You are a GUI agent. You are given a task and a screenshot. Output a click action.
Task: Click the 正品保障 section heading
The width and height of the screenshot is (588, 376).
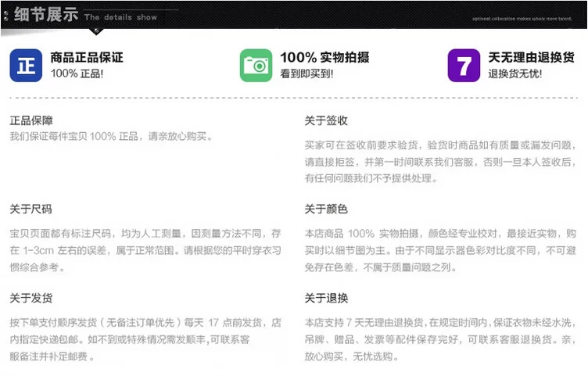click(x=31, y=120)
